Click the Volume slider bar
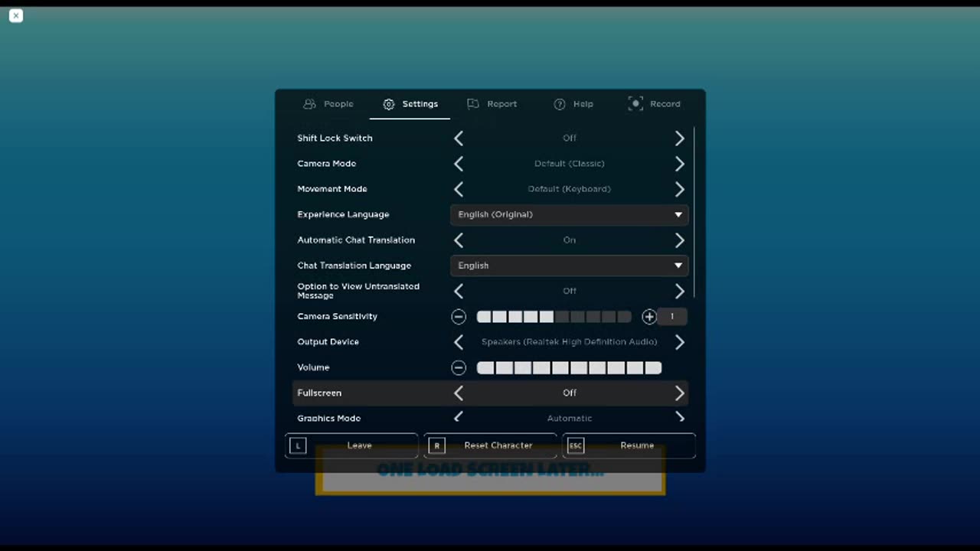The image size is (980, 551). pos(569,368)
